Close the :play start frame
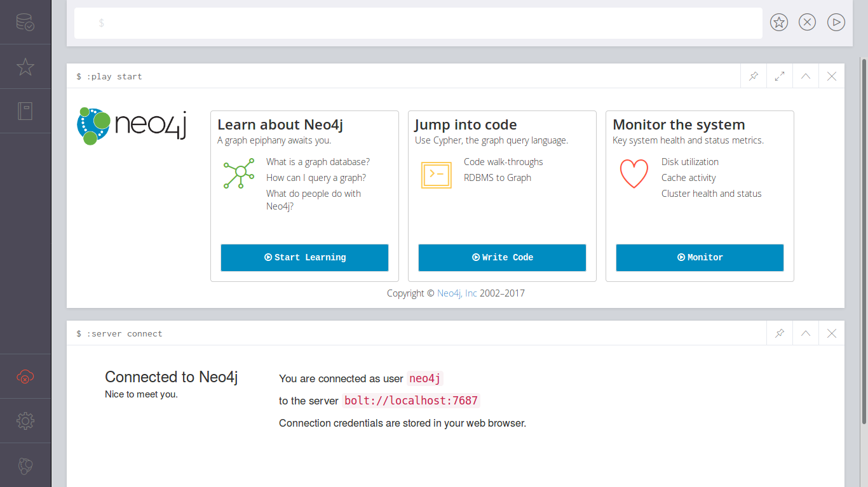The height and width of the screenshot is (487, 868). [x=832, y=76]
